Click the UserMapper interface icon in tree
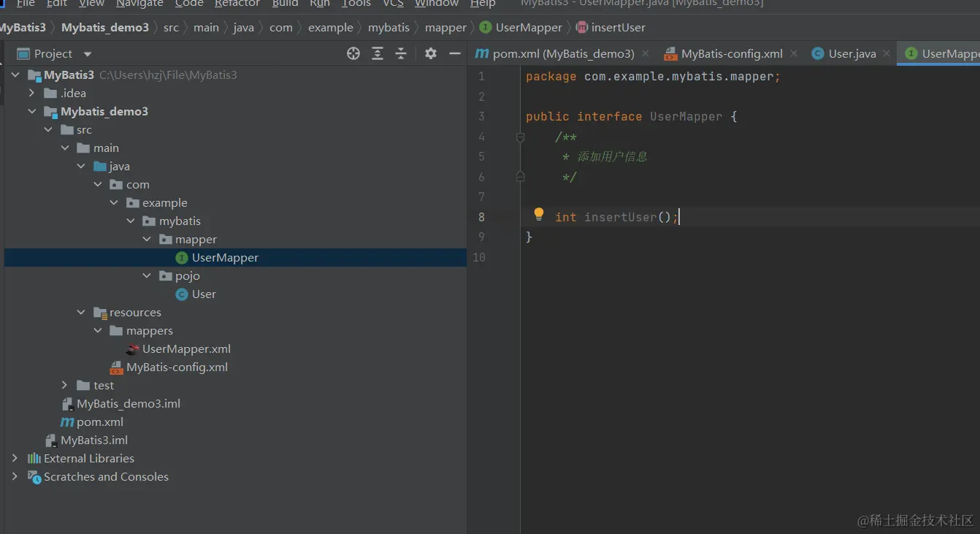This screenshot has width=980, height=534. [x=182, y=257]
